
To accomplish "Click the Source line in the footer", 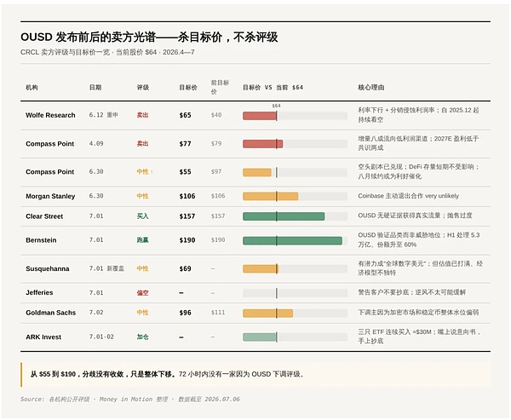I will (130, 400).
